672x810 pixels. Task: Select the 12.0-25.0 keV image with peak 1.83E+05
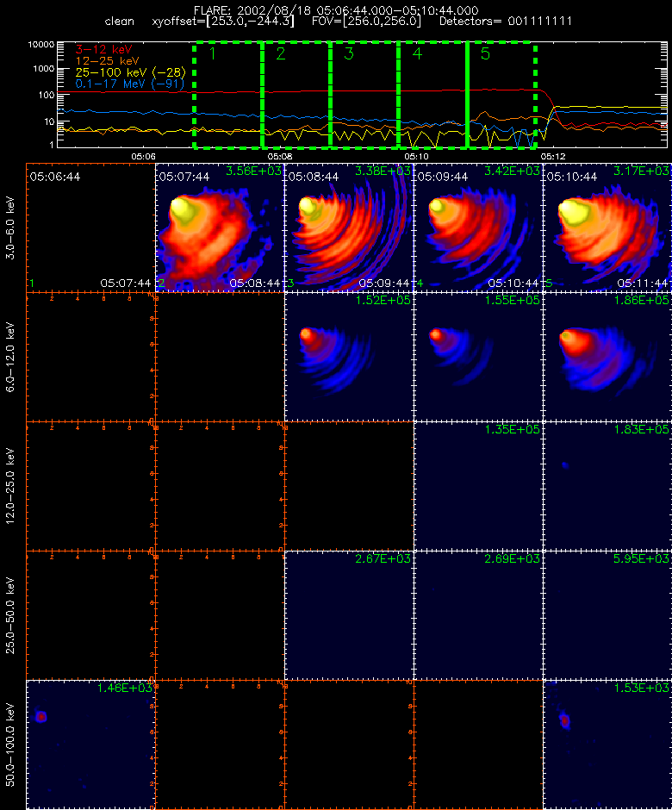[x=607, y=486]
